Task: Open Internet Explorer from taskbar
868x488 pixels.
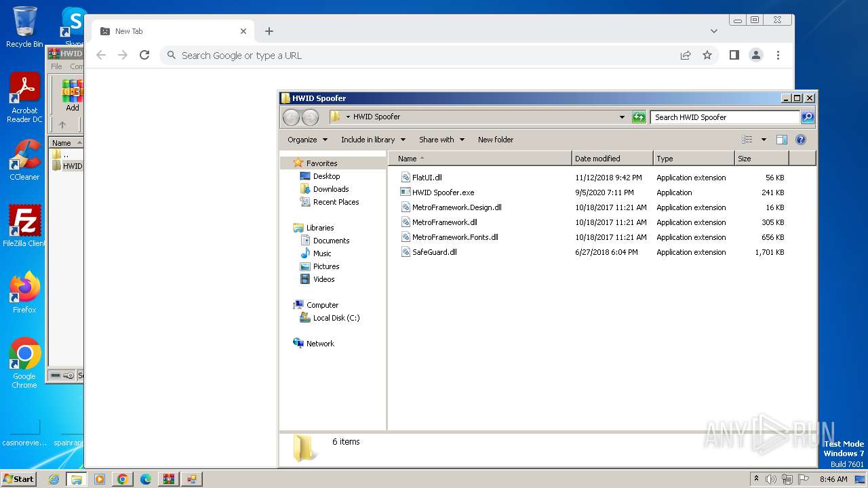Action: coord(54,479)
